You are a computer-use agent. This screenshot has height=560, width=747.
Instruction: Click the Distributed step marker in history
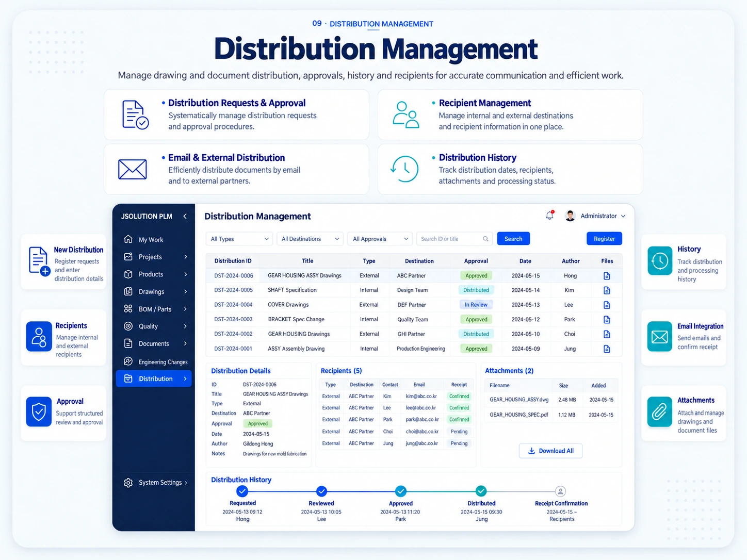coord(481,491)
